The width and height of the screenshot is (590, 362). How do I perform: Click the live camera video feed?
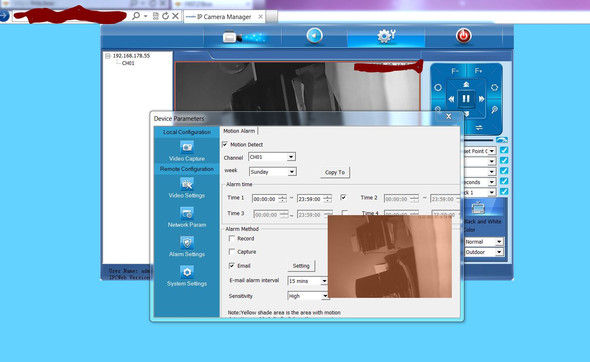(x=298, y=87)
